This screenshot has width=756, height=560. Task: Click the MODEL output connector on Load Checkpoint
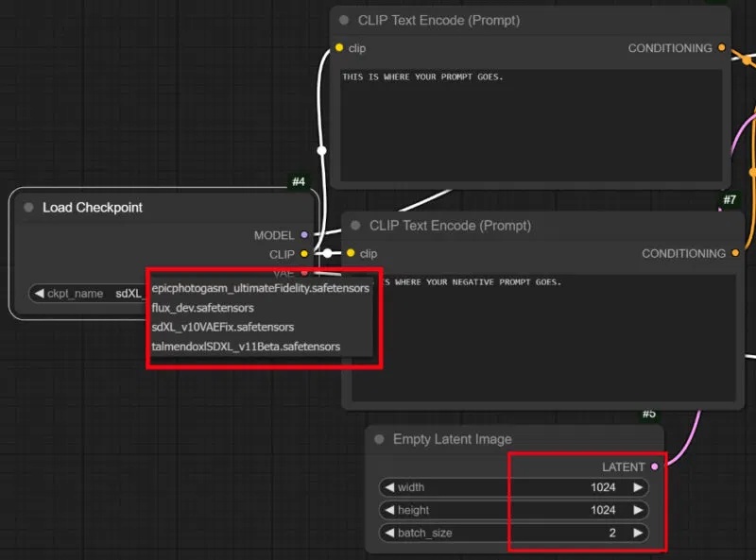(x=304, y=235)
